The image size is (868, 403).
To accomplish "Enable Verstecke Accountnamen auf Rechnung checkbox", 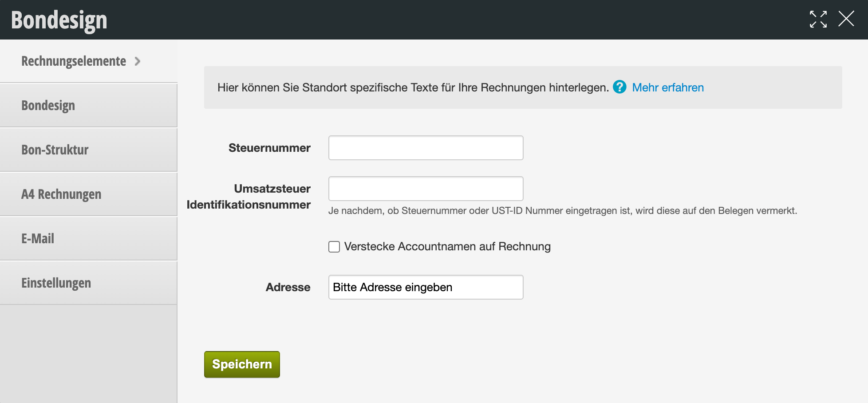I will tap(334, 247).
